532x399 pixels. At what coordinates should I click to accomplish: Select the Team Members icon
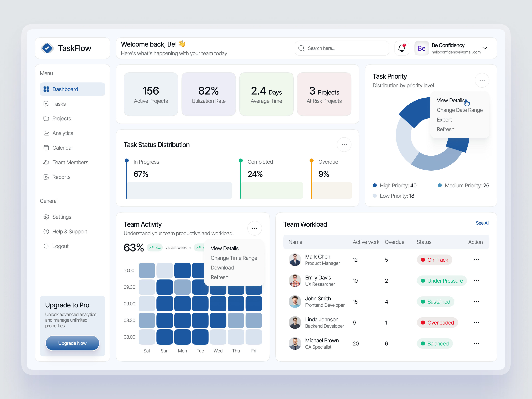(46, 162)
